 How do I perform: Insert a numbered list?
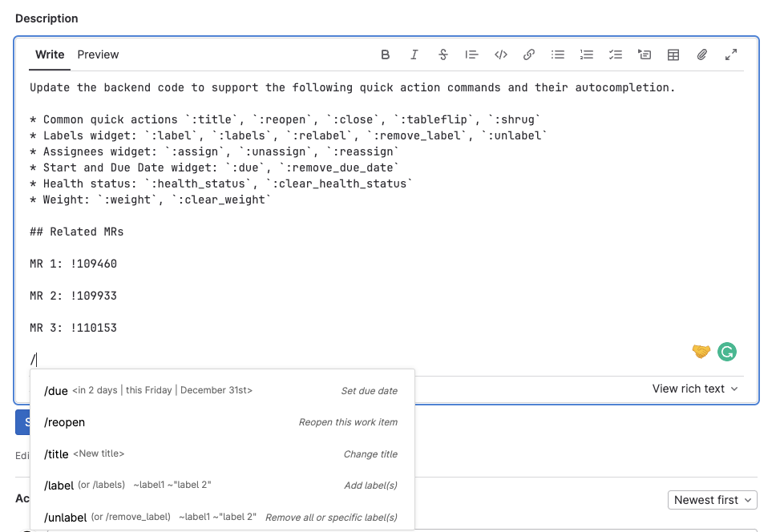pos(587,54)
